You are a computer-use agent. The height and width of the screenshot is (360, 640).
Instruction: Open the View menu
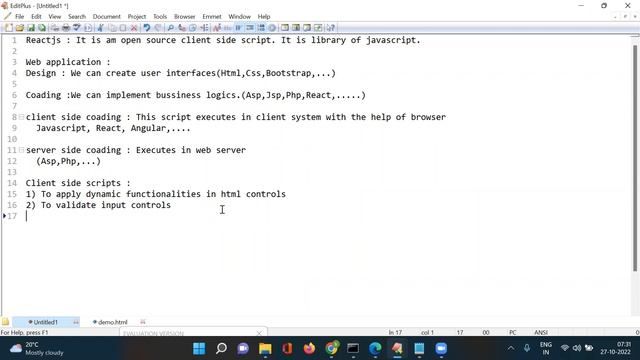point(55,17)
